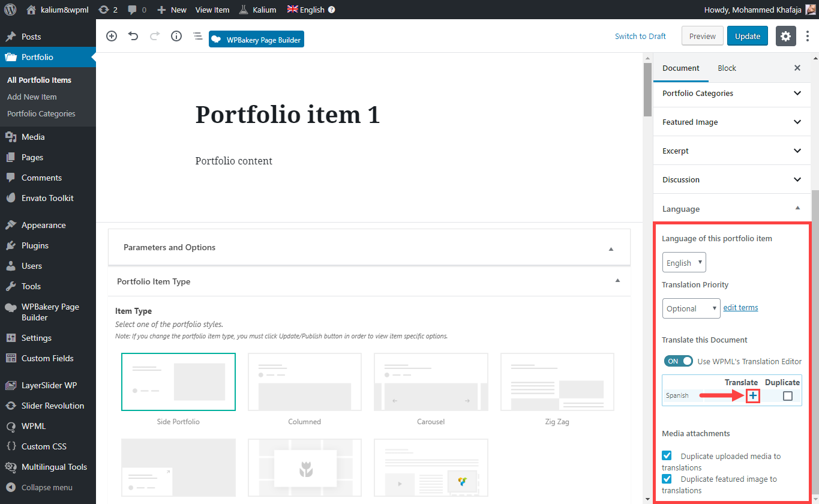
Task: Show content structure info icon
Action: tap(176, 36)
